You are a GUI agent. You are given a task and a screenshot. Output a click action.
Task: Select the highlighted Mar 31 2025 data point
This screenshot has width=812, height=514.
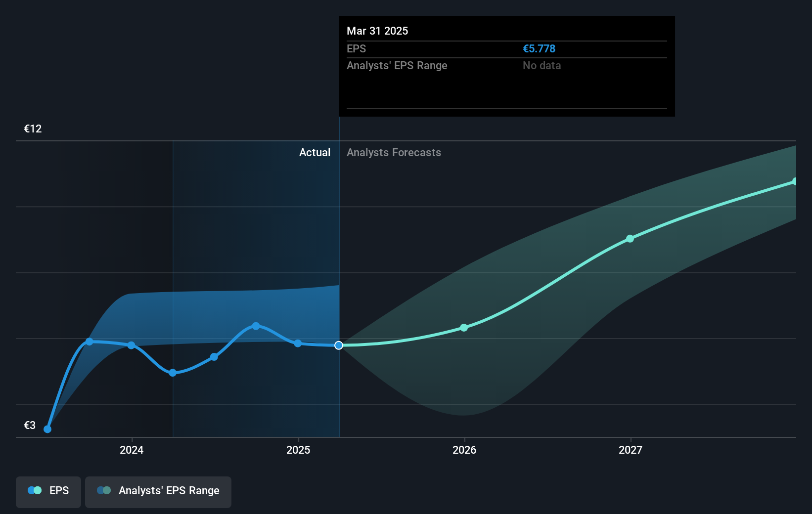[339, 345]
